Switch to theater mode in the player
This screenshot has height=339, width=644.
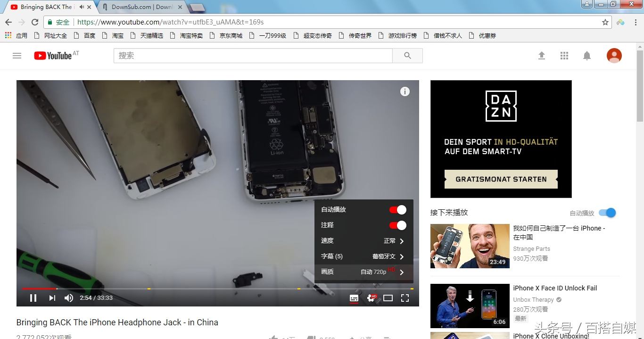388,298
